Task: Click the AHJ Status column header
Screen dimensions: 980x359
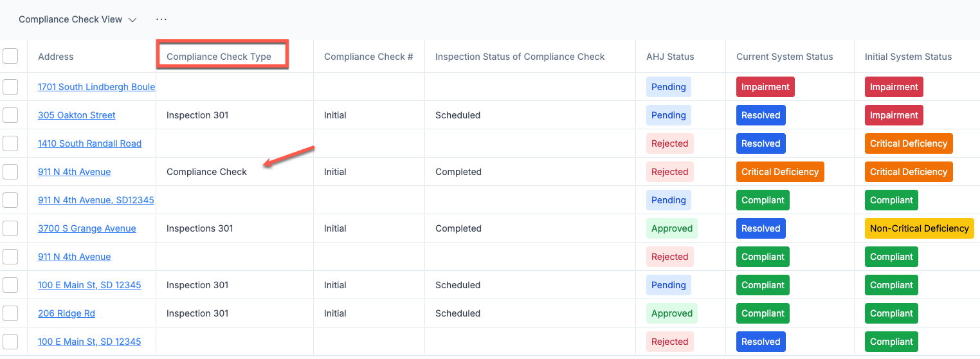Action: (670, 57)
